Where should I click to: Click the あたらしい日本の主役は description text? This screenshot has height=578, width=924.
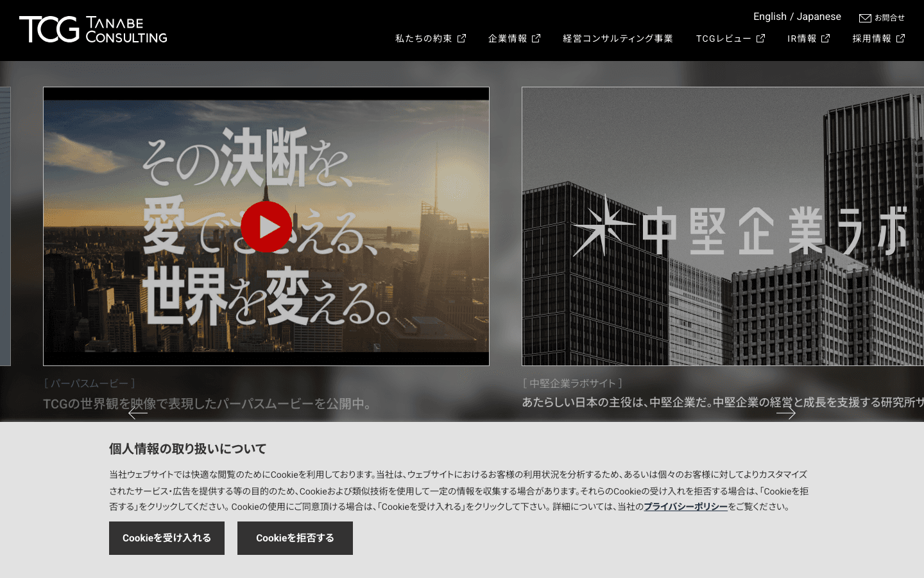click(723, 403)
